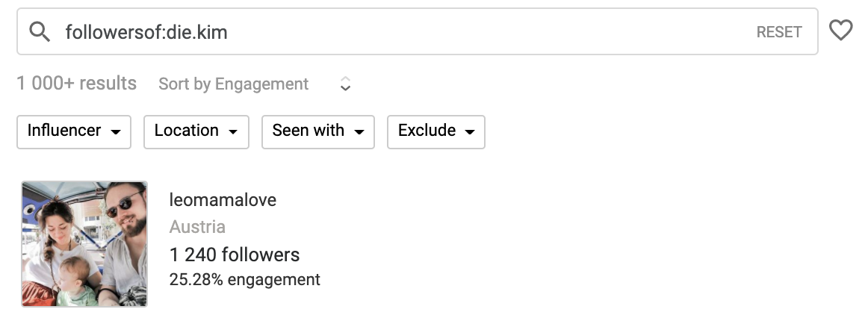
Task: Click the 1 240 followers count
Action: click(234, 255)
